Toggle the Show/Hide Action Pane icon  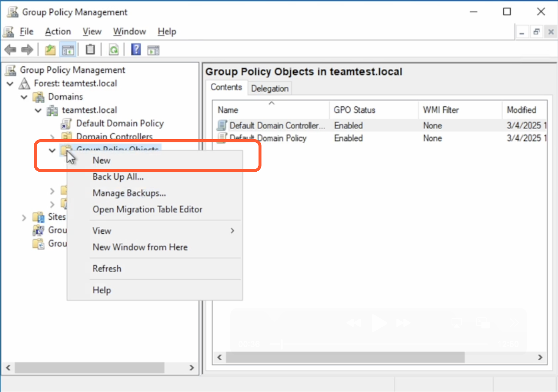click(153, 50)
